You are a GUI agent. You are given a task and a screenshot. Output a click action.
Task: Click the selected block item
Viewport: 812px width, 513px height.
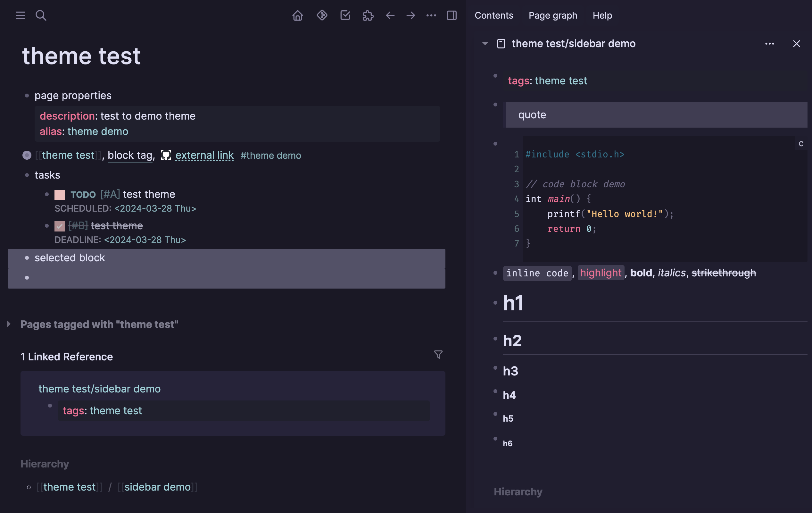(x=70, y=258)
